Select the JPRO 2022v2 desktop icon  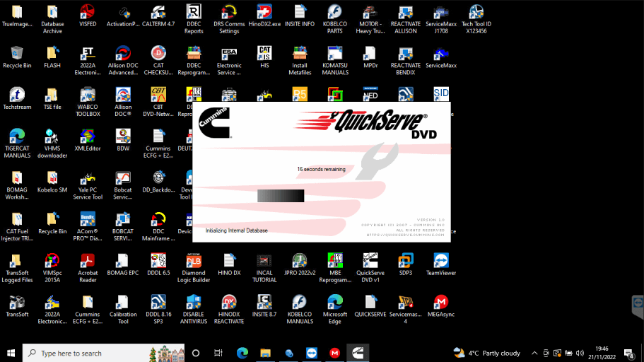coord(300,261)
